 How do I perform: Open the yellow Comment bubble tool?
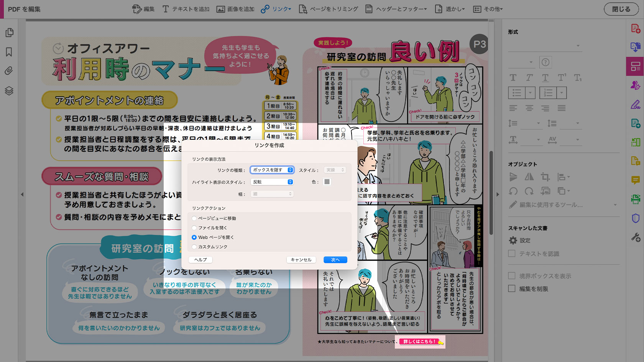click(636, 180)
